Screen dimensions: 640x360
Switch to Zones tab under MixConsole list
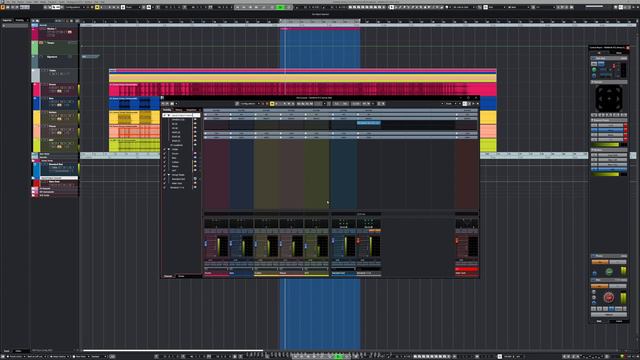click(181, 276)
